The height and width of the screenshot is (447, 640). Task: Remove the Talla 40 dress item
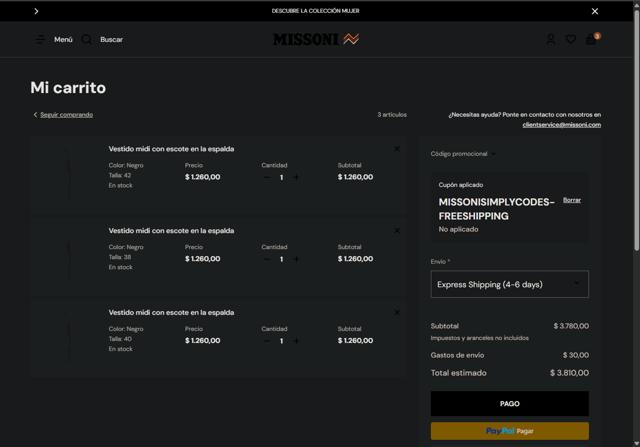tap(397, 312)
